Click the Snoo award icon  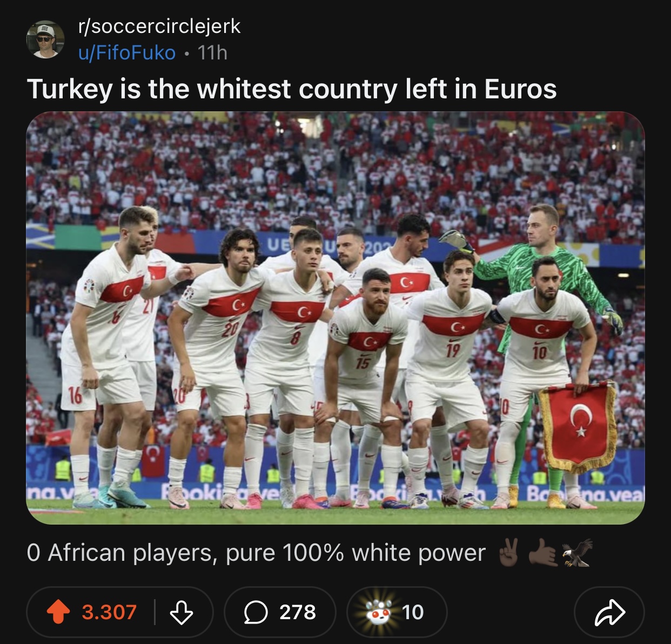(x=378, y=612)
